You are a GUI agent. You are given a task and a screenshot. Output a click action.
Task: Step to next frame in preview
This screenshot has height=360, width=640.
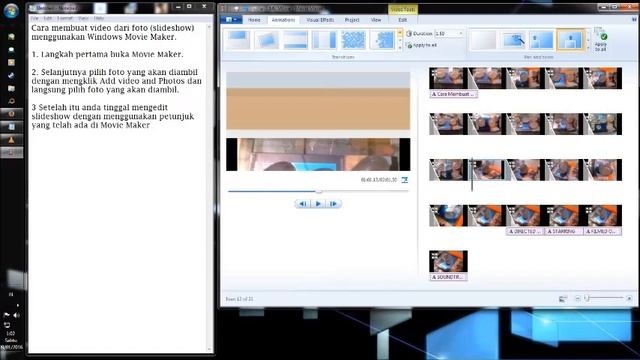(x=333, y=204)
